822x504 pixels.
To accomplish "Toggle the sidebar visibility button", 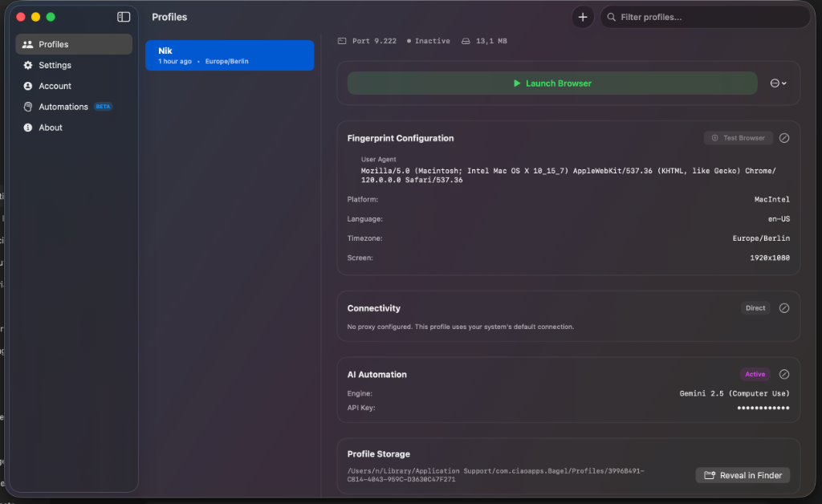I will 123,16.
